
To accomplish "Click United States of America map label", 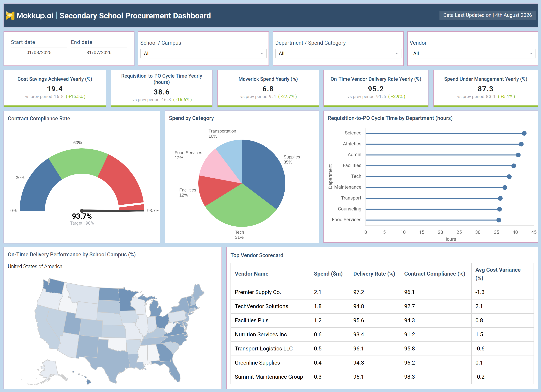I will tap(35, 266).
